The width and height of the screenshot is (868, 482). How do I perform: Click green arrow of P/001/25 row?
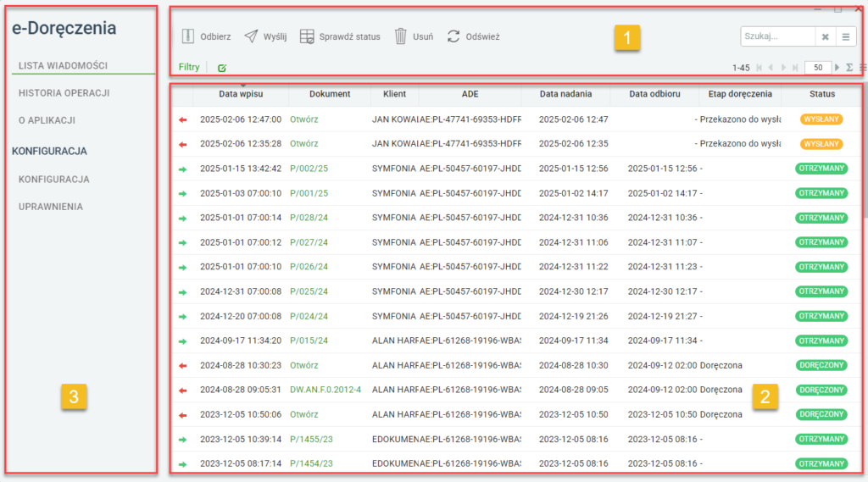183,194
